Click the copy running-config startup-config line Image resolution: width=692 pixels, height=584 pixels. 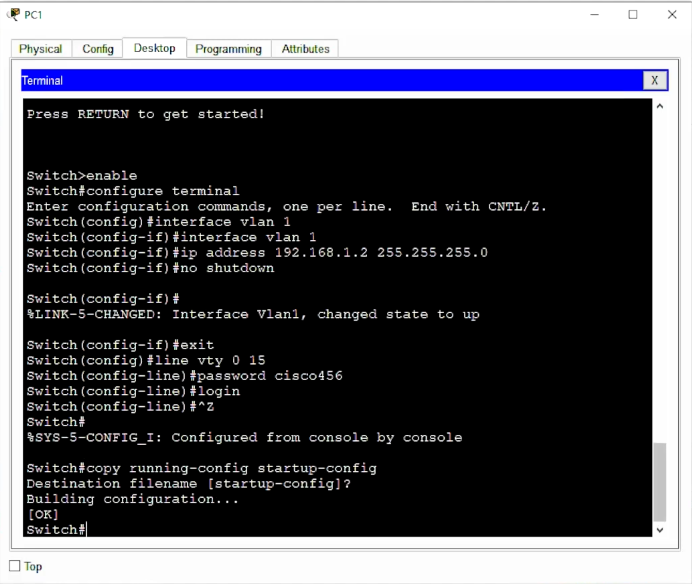tap(202, 468)
